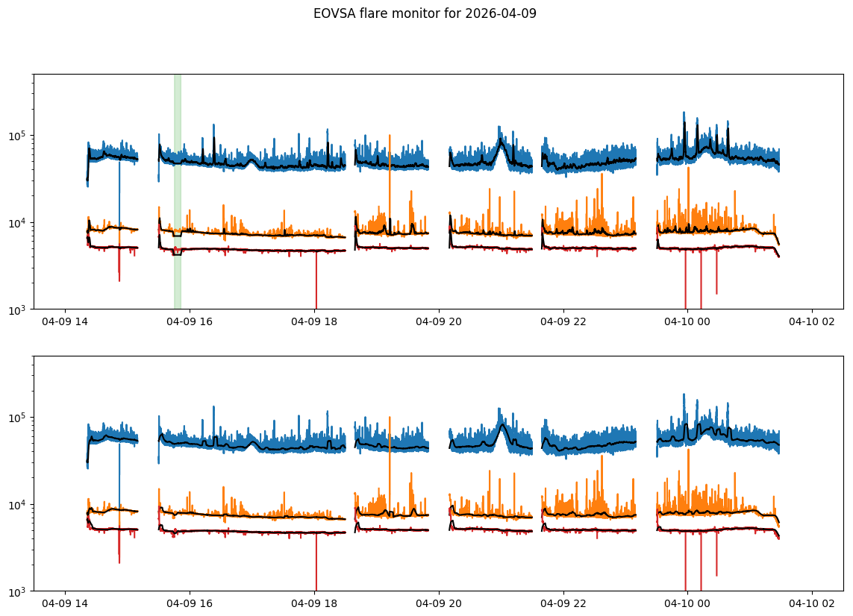This screenshot has width=853, height=616.
Task: Select the top plot 04-09 18 tick label
Action: pyautogui.click(x=314, y=321)
